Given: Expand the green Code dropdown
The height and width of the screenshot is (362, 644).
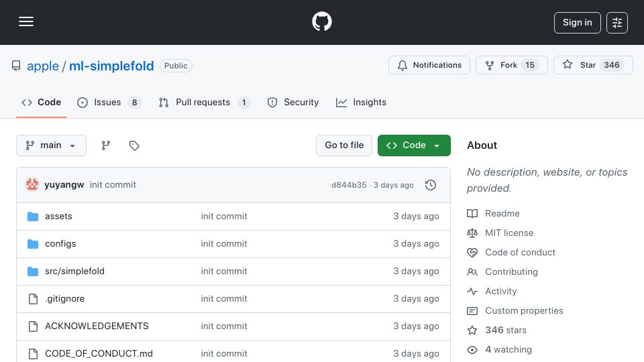Looking at the screenshot, I should click(x=414, y=145).
